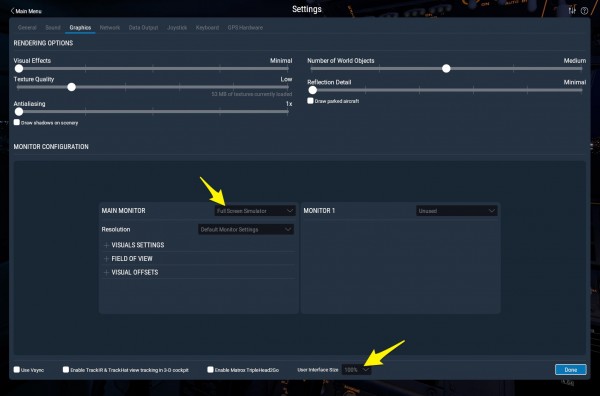Go back to Main Menu
Screen dimensions: 600x396
point(26,11)
